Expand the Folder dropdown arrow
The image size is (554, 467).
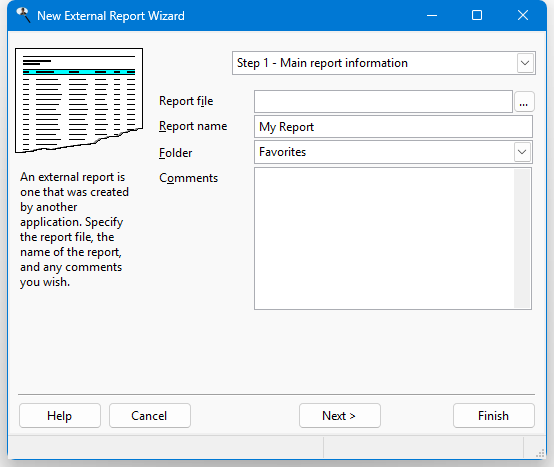522,152
